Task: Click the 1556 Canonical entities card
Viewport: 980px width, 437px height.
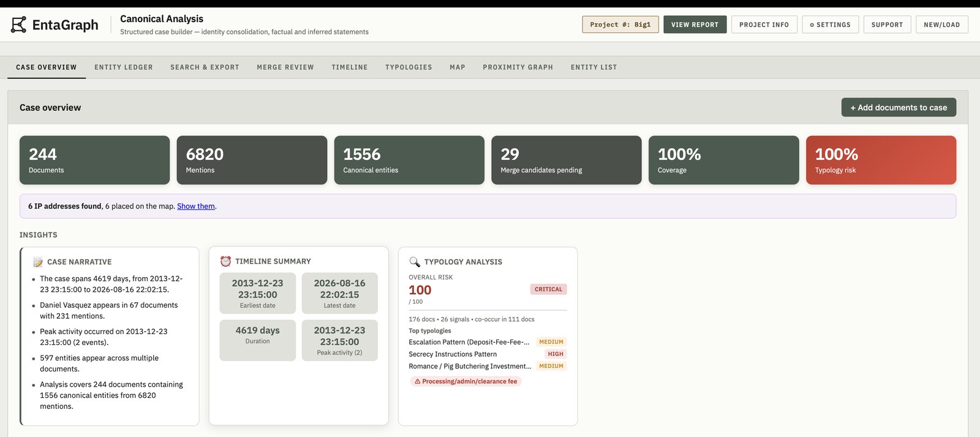Action: 409,160
